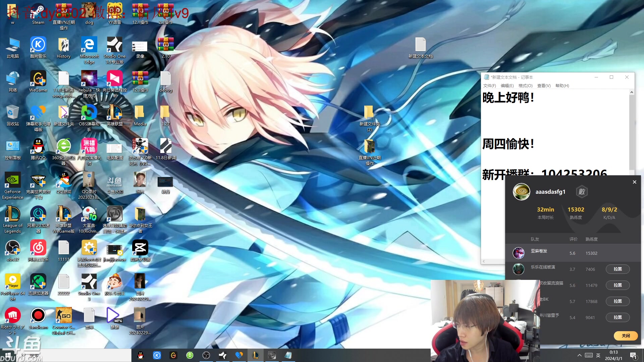Screen dimensions: 644x362
Task: Open the Microsoft Edge desktop shortcut
Action: pos(89,50)
